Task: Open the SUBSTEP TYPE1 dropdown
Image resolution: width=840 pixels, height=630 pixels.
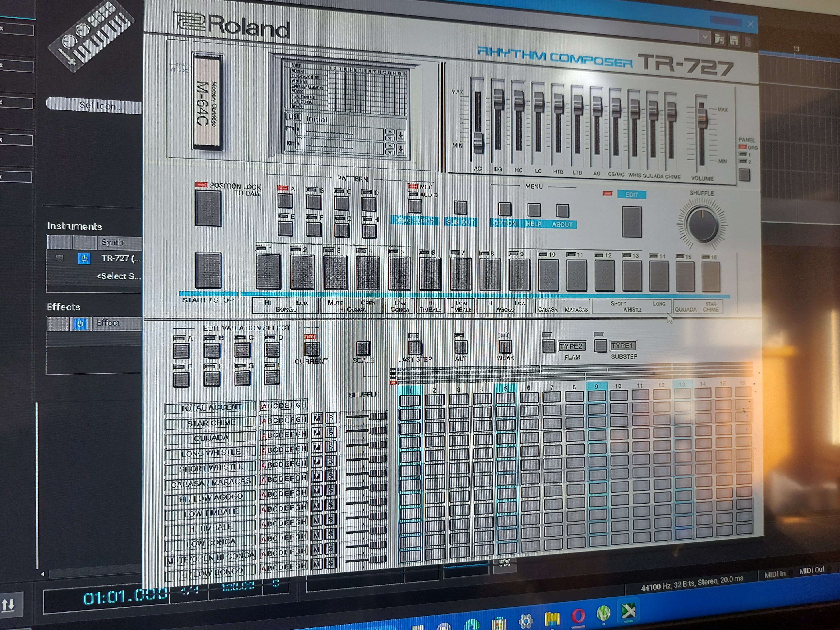Action: 622,346
